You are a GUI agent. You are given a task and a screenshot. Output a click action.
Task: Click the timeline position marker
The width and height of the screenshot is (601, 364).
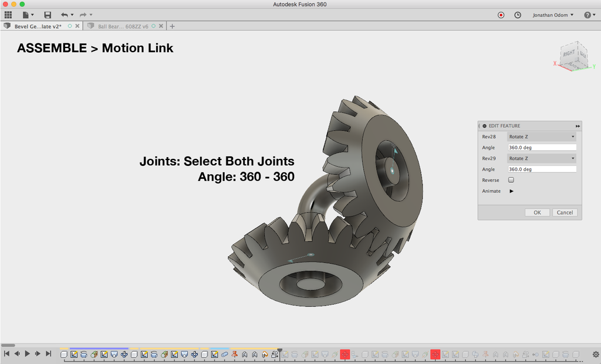coord(280,351)
